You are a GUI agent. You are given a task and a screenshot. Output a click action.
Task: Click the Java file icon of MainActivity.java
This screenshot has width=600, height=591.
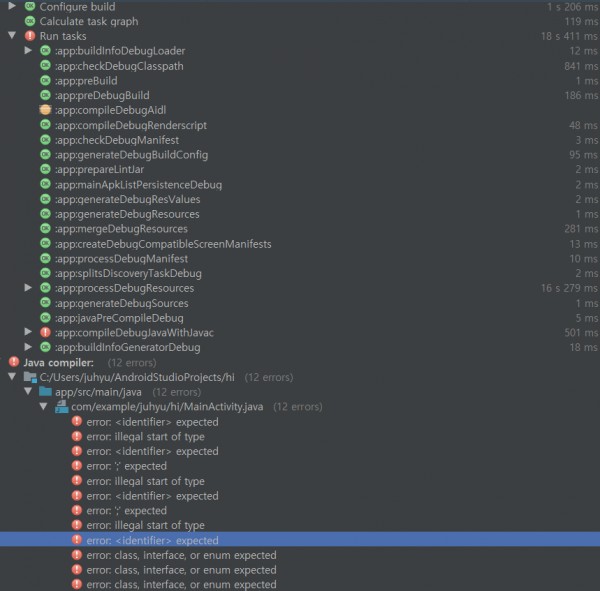coord(62,407)
